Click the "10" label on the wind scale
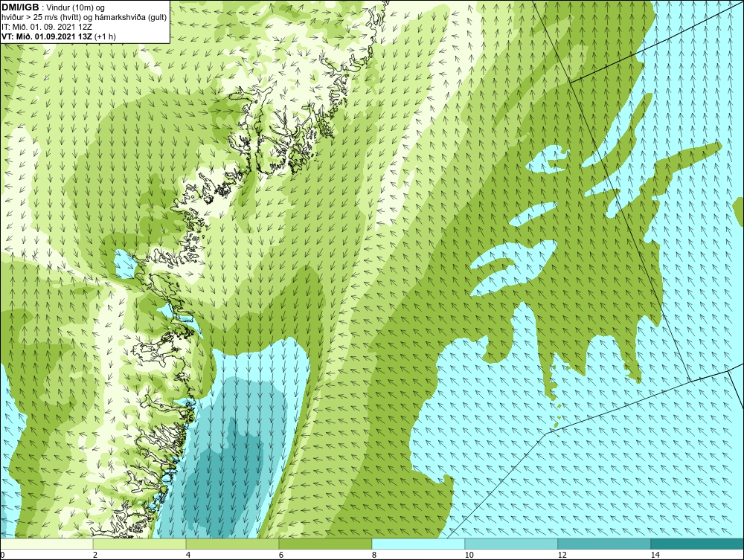Screen dimensions: 744x560 [469, 556]
